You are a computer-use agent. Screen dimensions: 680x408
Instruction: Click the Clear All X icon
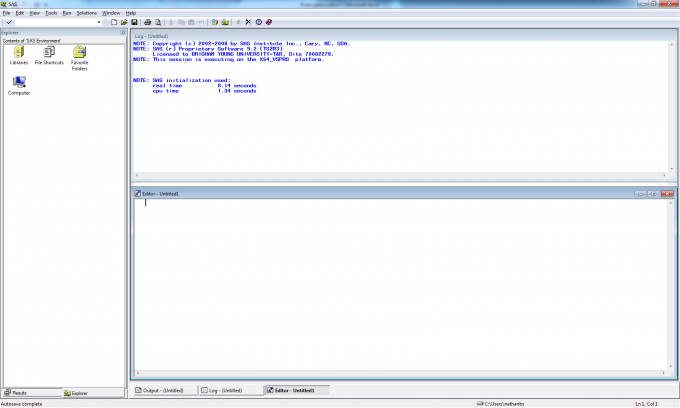click(248, 21)
